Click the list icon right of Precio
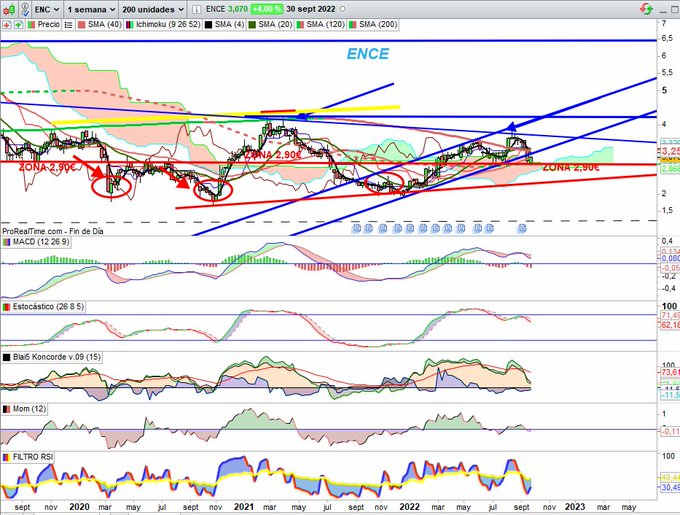Viewport: 680px width, 515px height. pos(69,25)
